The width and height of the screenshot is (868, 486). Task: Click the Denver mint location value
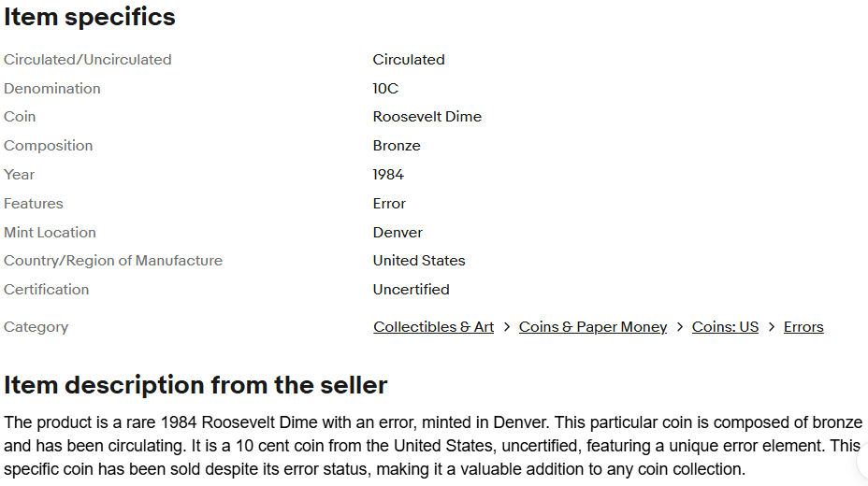[398, 232]
